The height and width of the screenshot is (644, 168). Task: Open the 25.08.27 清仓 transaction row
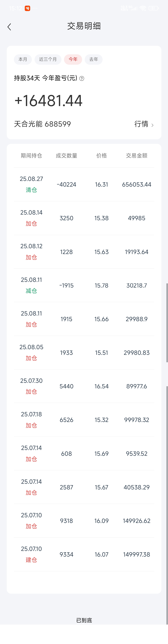(84, 185)
